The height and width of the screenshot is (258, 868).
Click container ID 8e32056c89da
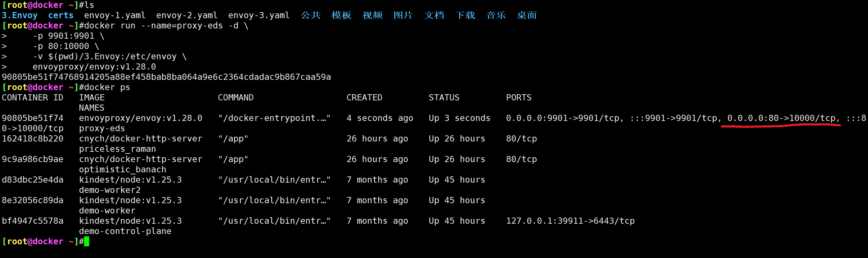(x=33, y=200)
